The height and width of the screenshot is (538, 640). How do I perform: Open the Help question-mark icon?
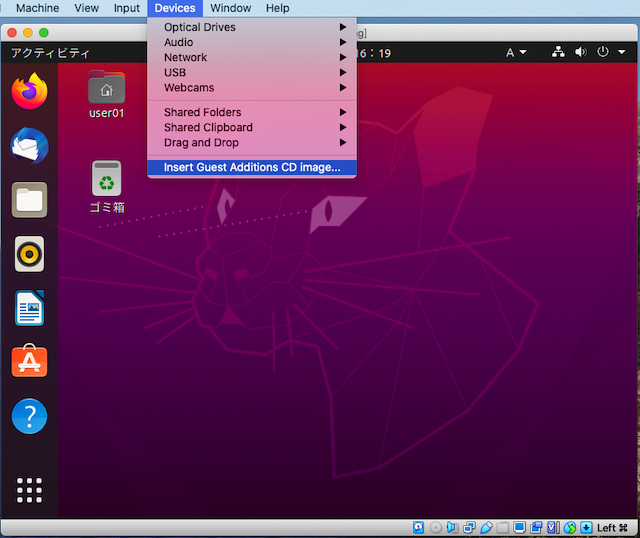tap(29, 416)
